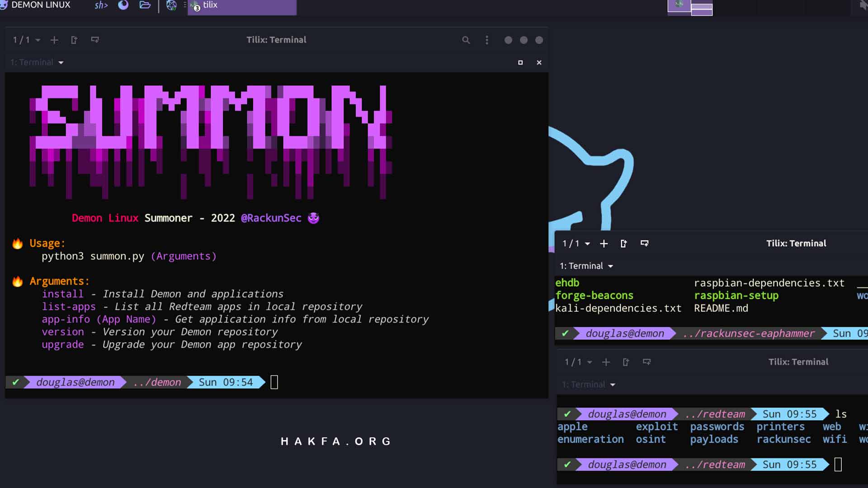Click the 'rackunsec' directory name
The width and height of the screenshot is (868, 488).
pos(784,439)
